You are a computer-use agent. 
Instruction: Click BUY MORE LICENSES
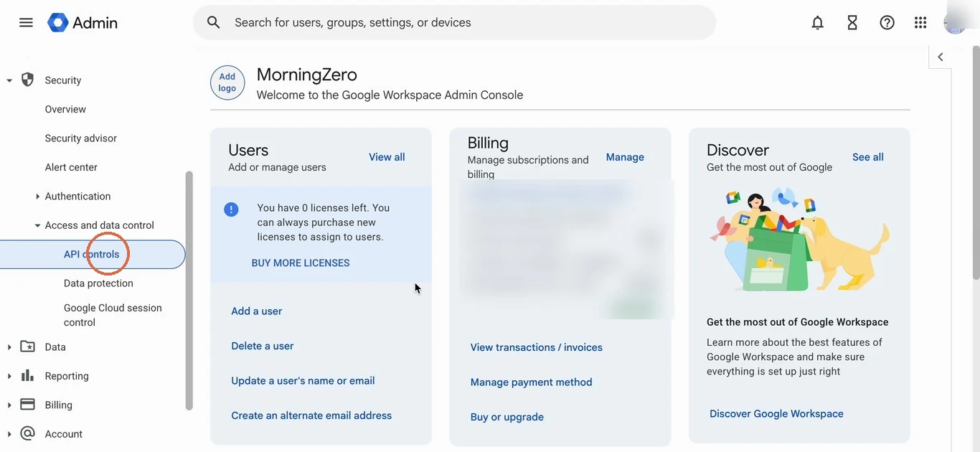point(301,263)
